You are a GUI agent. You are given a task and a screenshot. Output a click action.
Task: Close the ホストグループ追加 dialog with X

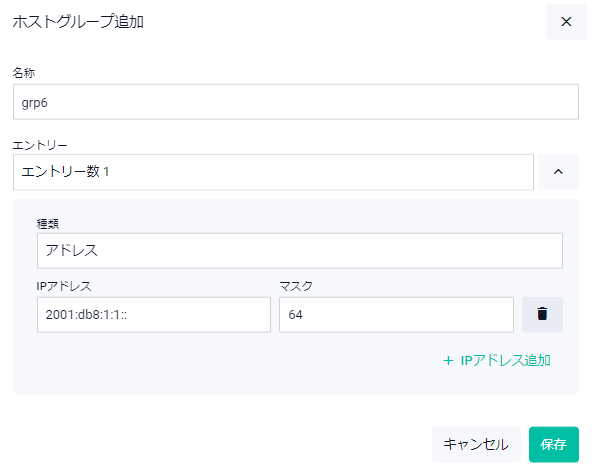pos(566,22)
